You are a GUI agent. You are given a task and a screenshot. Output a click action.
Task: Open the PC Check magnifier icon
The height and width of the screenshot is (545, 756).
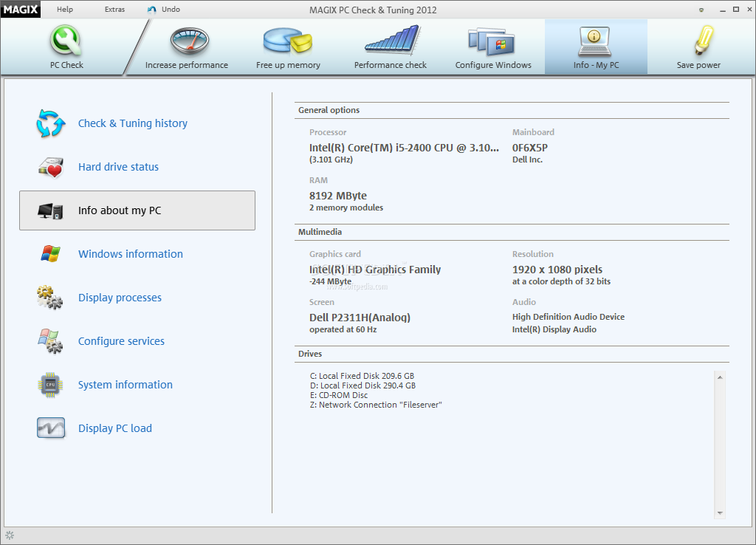(66, 41)
